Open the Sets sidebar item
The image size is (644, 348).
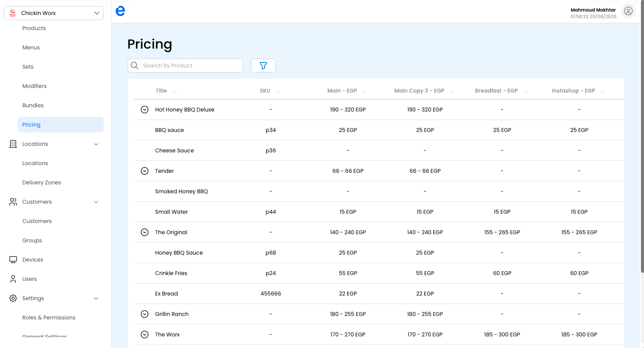tap(28, 67)
